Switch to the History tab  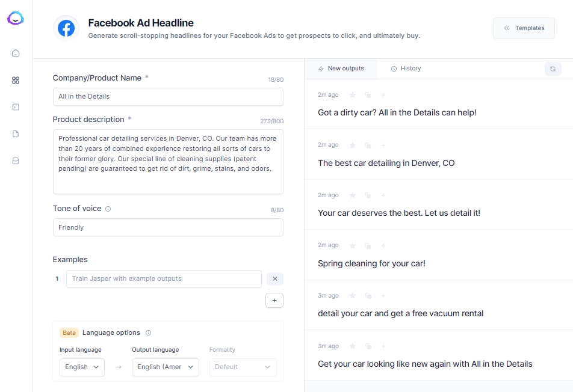pyautogui.click(x=406, y=69)
